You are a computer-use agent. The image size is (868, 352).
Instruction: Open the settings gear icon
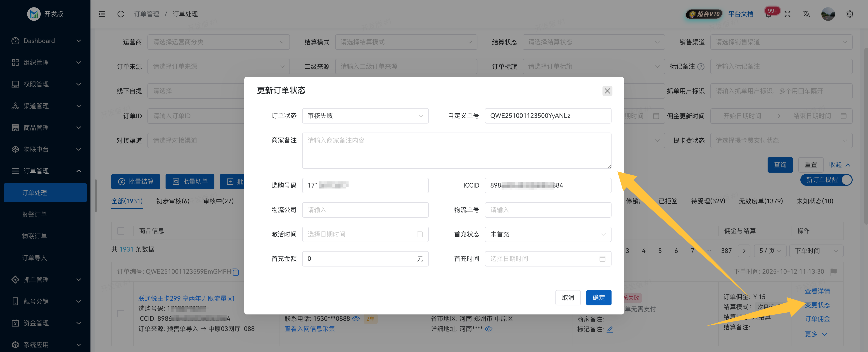click(850, 14)
